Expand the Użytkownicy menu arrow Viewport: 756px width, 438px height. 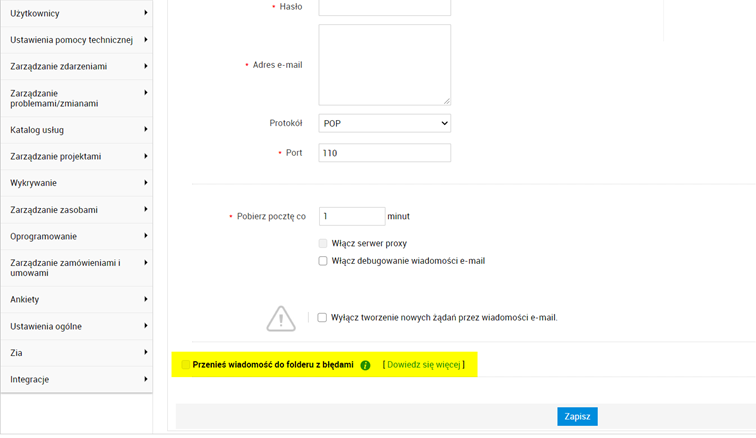[146, 13]
